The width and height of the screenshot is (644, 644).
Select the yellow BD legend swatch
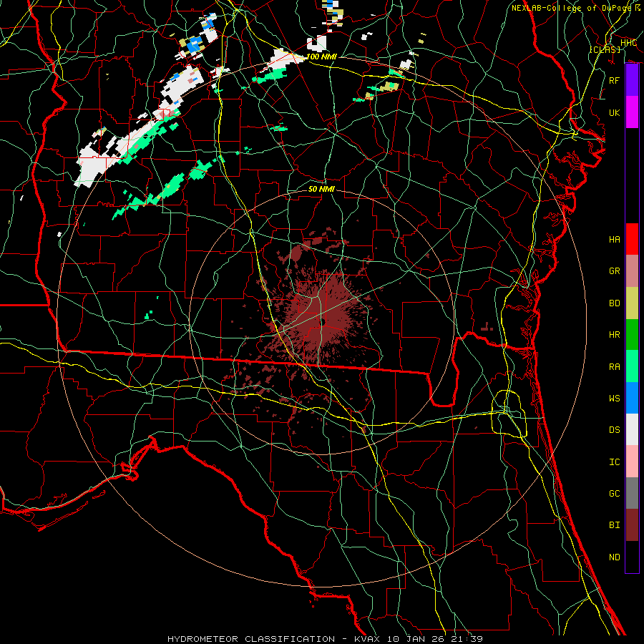point(632,303)
